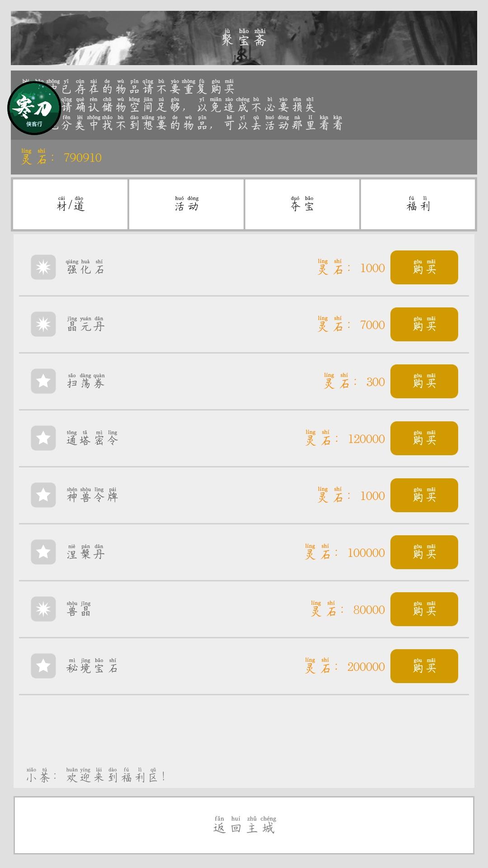The height and width of the screenshot is (868, 488).
Task: Go to the 福利 tab
Action: (418, 204)
